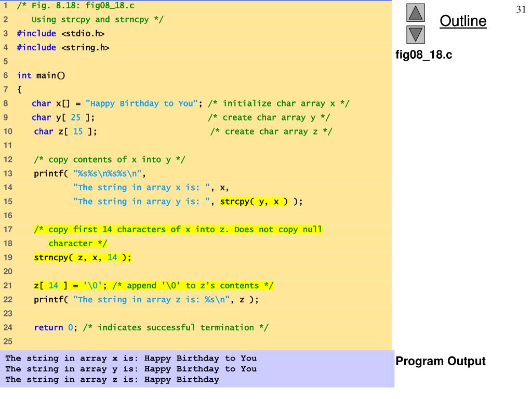Click the down arrow navigation button

point(415,35)
